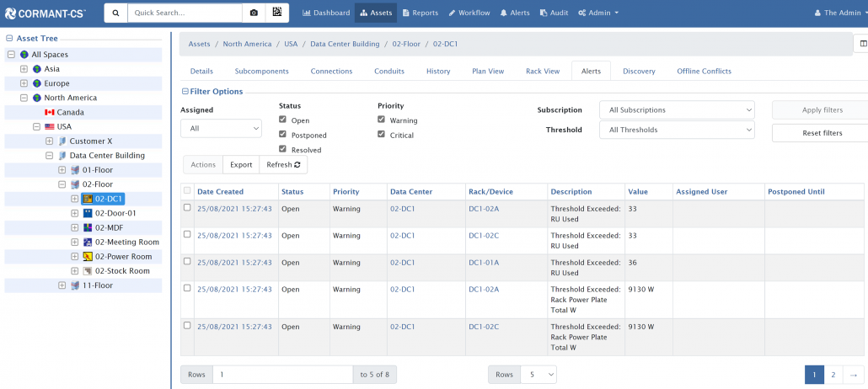Click the camera icon beside Quick Search

click(253, 13)
